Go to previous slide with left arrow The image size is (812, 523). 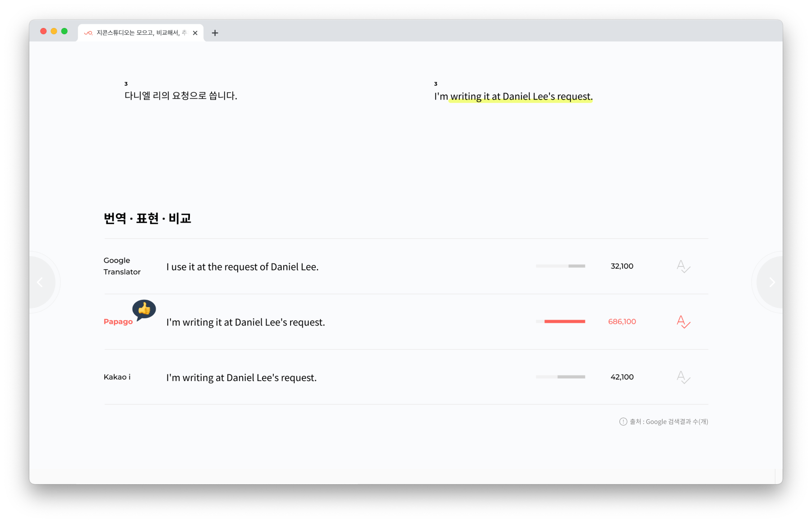point(40,282)
